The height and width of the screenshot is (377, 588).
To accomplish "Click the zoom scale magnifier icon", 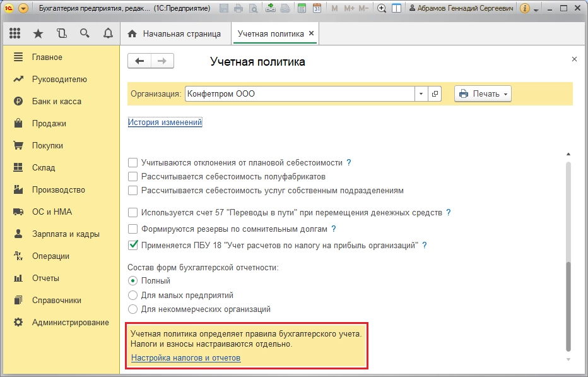I will pos(382,9).
